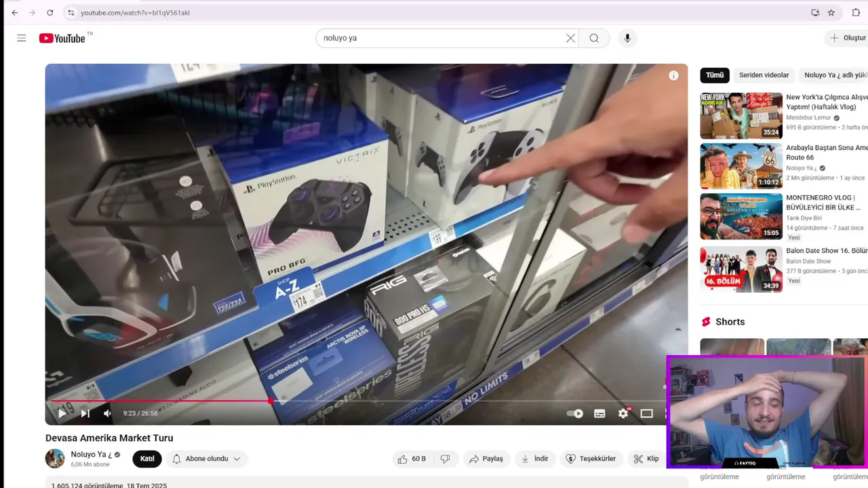Reload the page
868x488 pixels.
click(x=50, y=12)
